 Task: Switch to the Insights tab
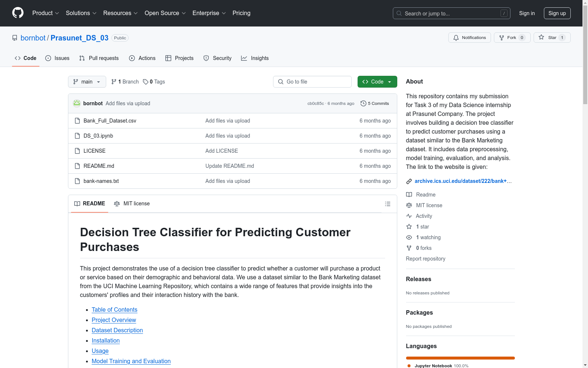click(255, 58)
